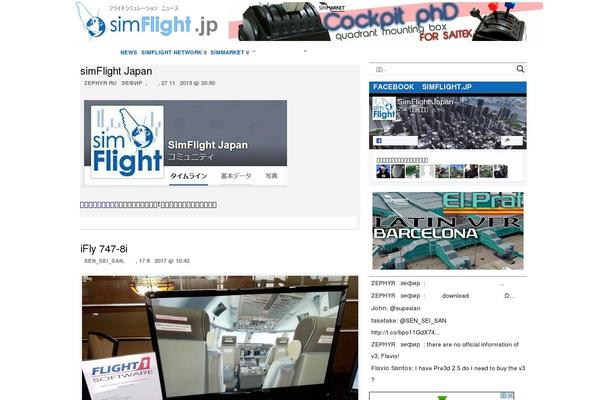Click author SEN_SEI_SAN under iFly post
Viewport: 600px width, 400px height.
(104, 261)
